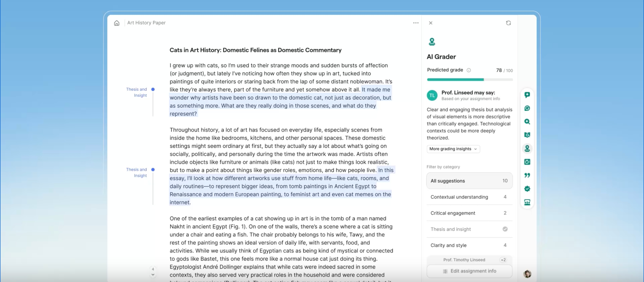Expand More grading insights dropdown
The height and width of the screenshot is (282, 644).
click(453, 149)
